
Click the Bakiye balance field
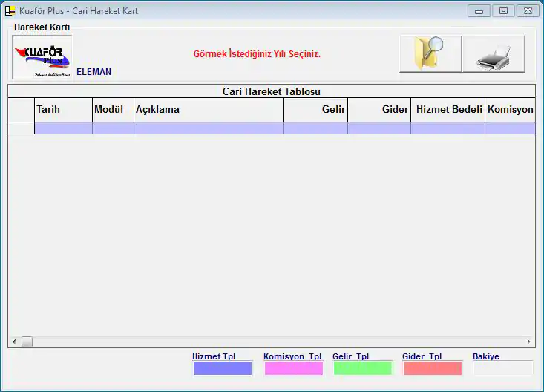tap(502, 368)
